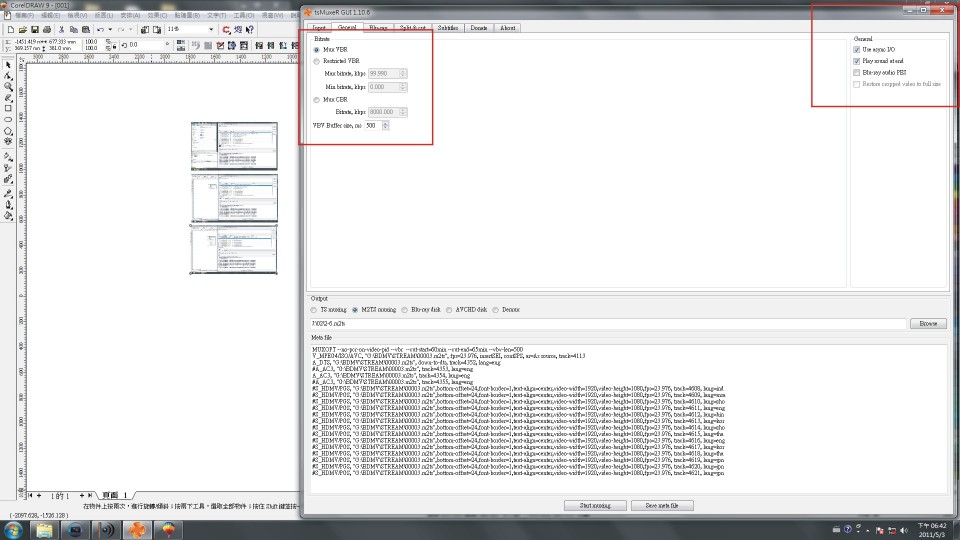Click the Start muxing button
Viewport: 960px width, 540px height.
(x=595, y=506)
